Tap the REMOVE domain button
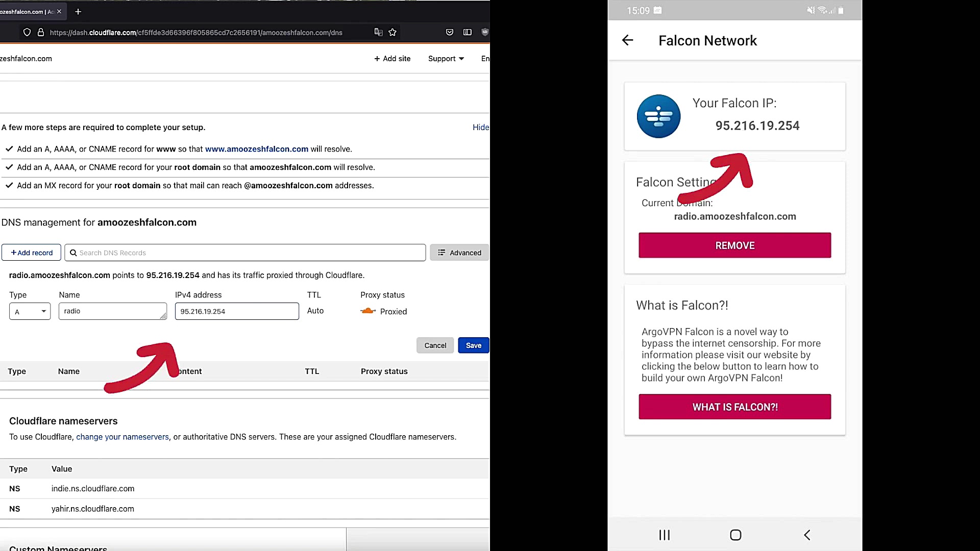The width and height of the screenshot is (980, 551). (734, 245)
